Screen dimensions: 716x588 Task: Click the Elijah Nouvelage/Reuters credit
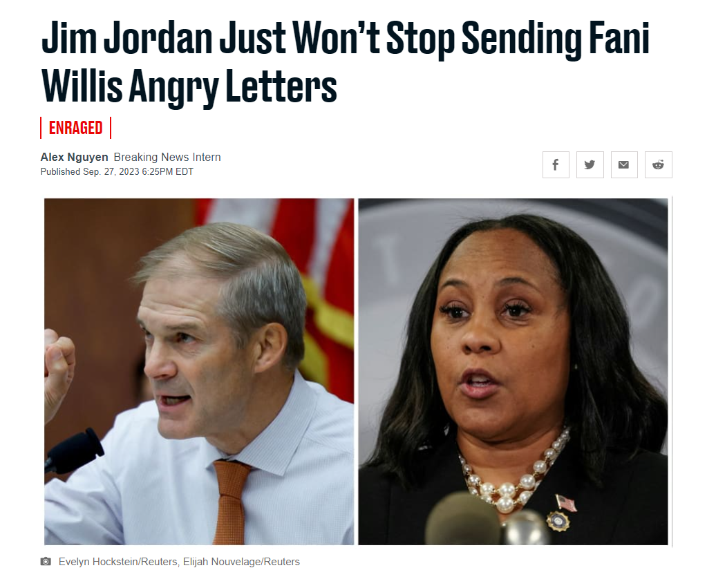click(x=241, y=562)
